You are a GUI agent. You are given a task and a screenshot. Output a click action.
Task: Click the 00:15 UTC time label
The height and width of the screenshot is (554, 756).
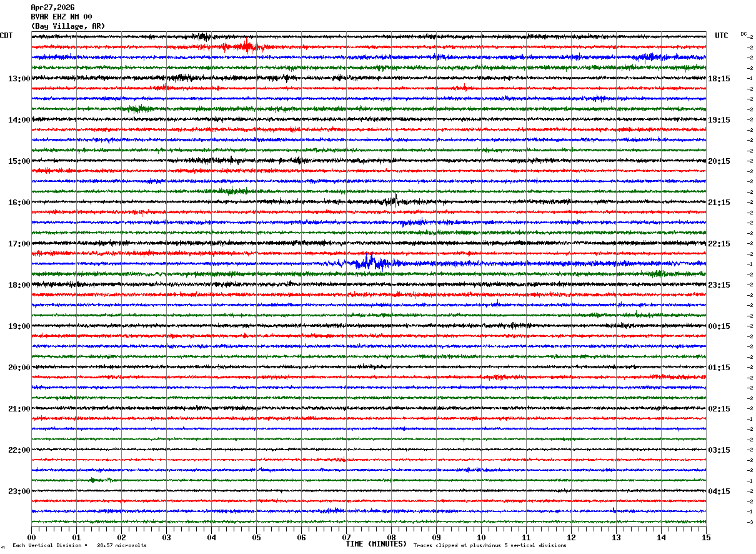(x=719, y=326)
